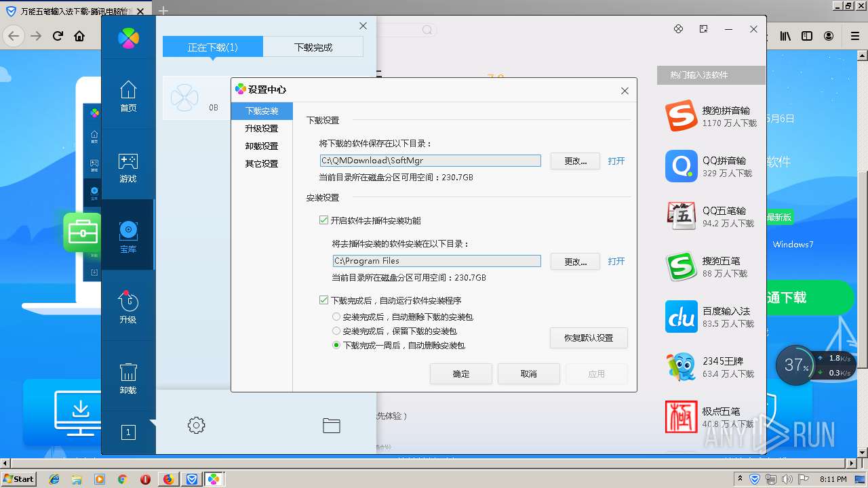Image resolution: width=868 pixels, height=488 pixels.
Task: Click 打开 link for the install directory
Action: tap(616, 261)
